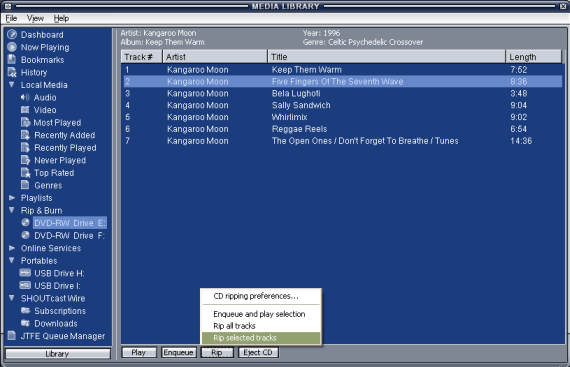Image resolution: width=570 pixels, height=367 pixels.
Task: Select track Keep Them Warm
Action: point(342,69)
